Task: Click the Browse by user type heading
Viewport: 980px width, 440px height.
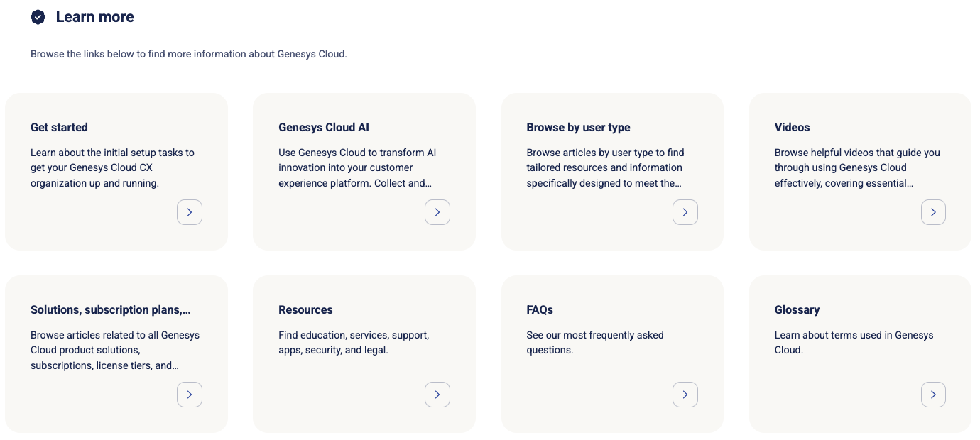Action: [x=578, y=128]
